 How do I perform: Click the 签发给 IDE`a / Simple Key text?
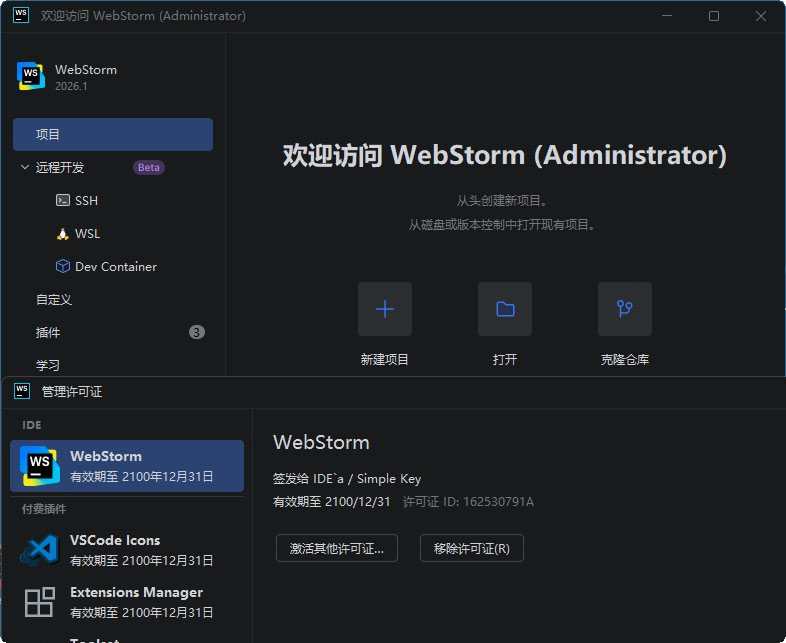(347, 479)
